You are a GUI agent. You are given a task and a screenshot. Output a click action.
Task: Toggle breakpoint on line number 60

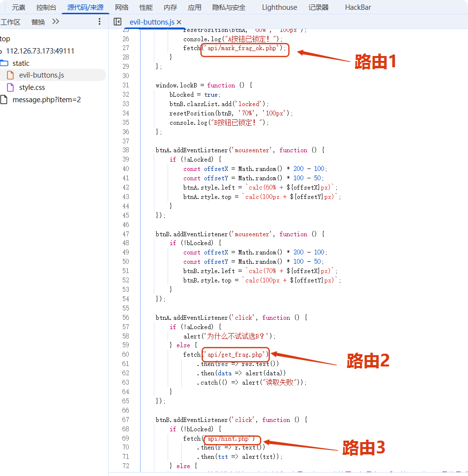click(x=125, y=355)
